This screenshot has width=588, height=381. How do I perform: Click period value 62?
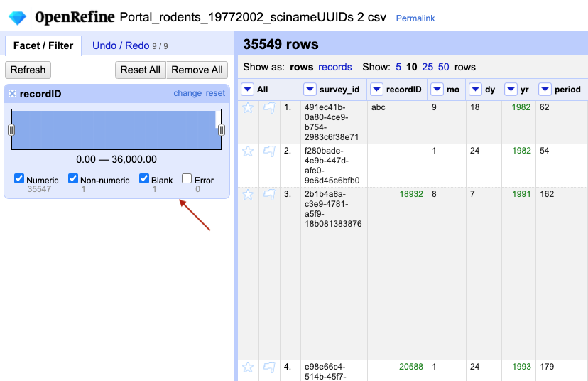coord(544,107)
